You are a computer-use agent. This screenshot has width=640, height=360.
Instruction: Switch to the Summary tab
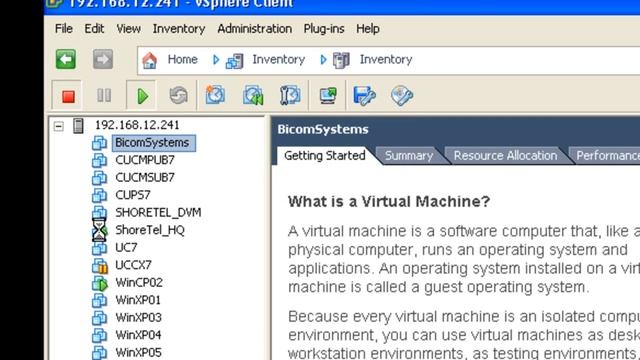coord(409,156)
